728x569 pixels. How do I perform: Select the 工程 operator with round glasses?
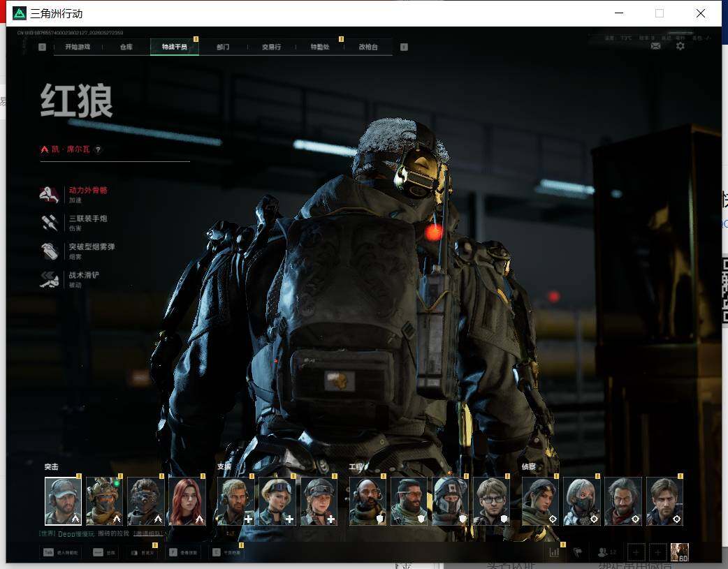(x=492, y=501)
